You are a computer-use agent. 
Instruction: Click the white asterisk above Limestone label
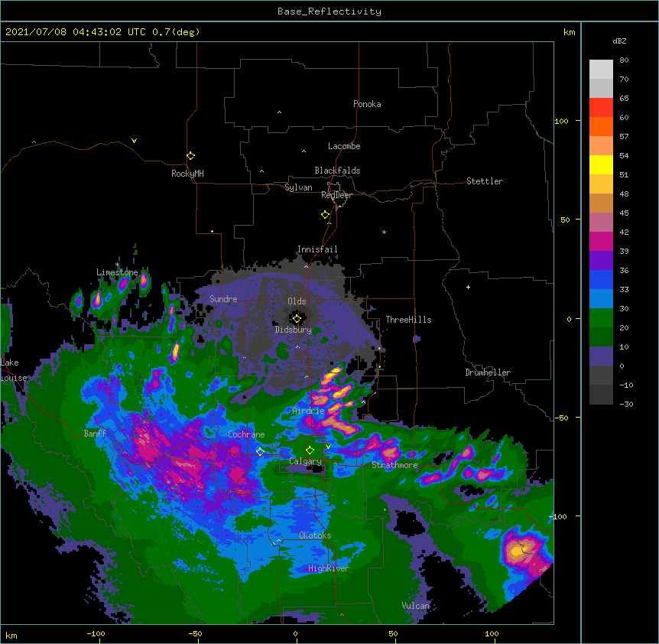pyautogui.click(x=117, y=265)
